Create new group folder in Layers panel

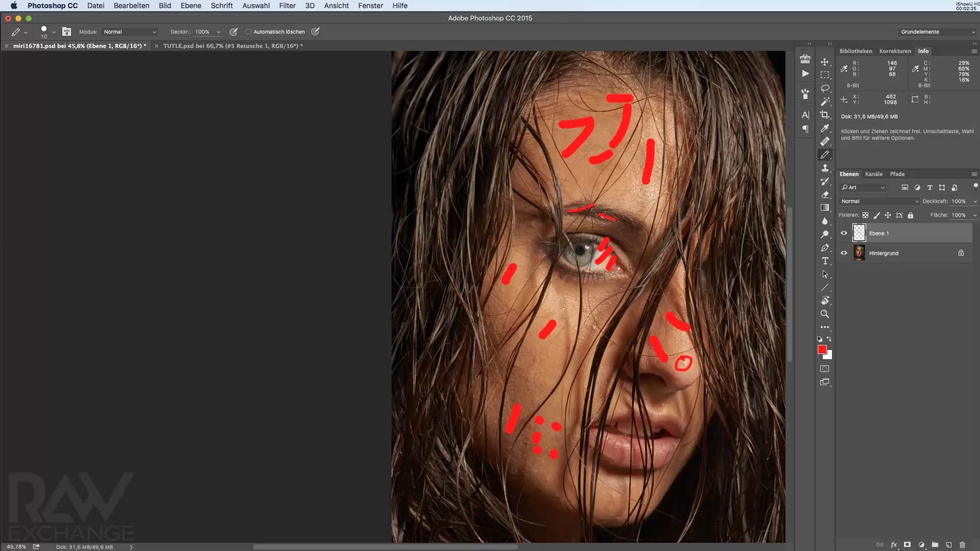click(x=935, y=545)
